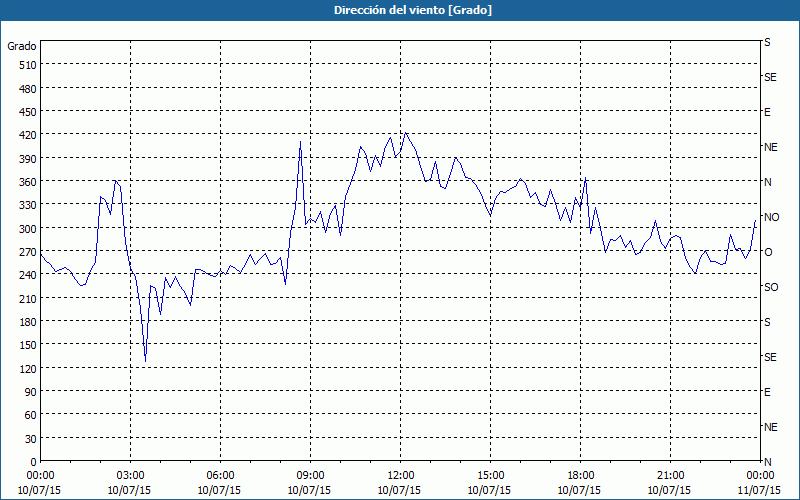The height and width of the screenshot is (500, 800).
Task: Click the 60 y-axis value
Action: pyautogui.click(x=31, y=415)
